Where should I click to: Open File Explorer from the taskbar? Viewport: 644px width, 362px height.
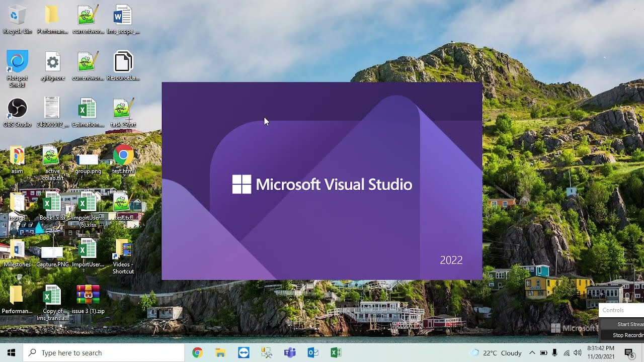click(220, 352)
